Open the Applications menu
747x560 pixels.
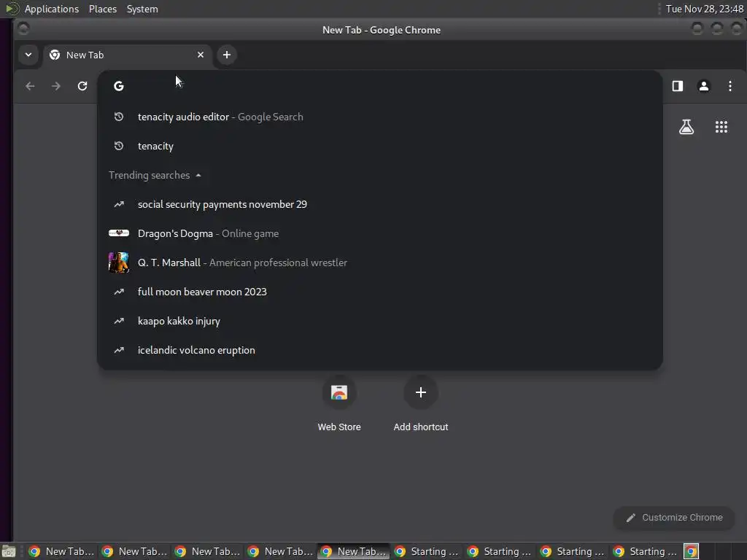point(52,9)
